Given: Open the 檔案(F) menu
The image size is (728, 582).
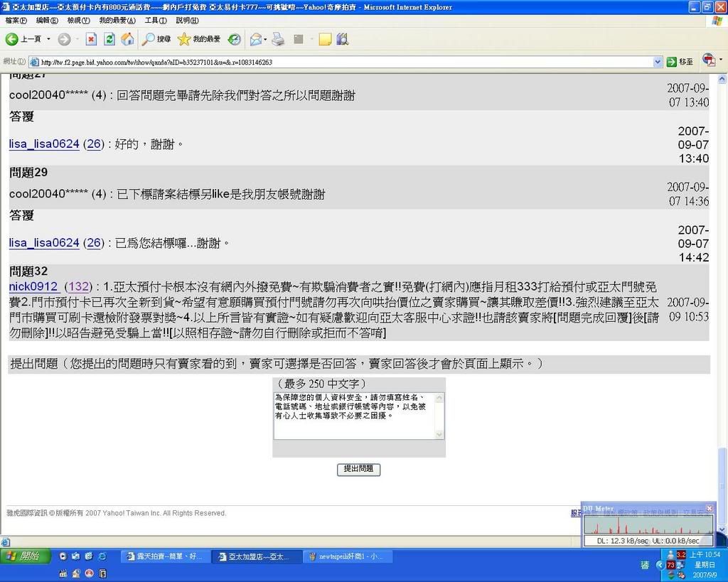Looking at the screenshot, I should pyautogui.click(x=16, y=21).
